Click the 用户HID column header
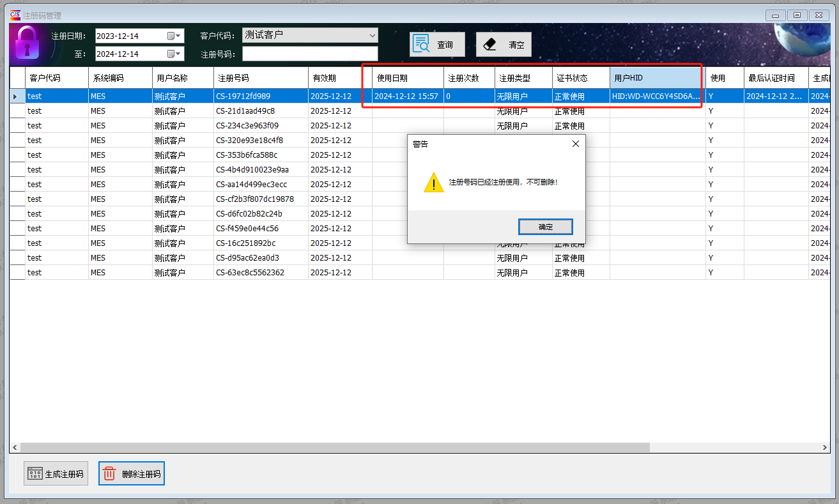Screen dimensions: 839x504 coord(658,78)
